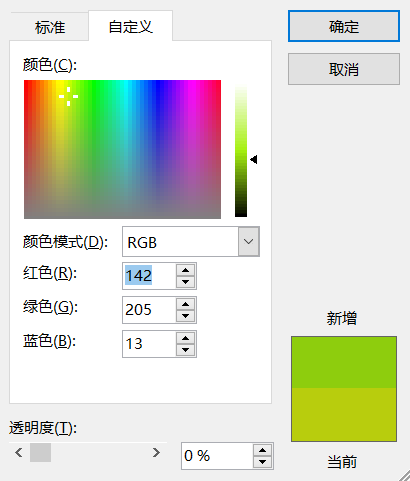Confirm with the 确定 button
This screenshot has width=410, height=481.
tap(344, 26)
